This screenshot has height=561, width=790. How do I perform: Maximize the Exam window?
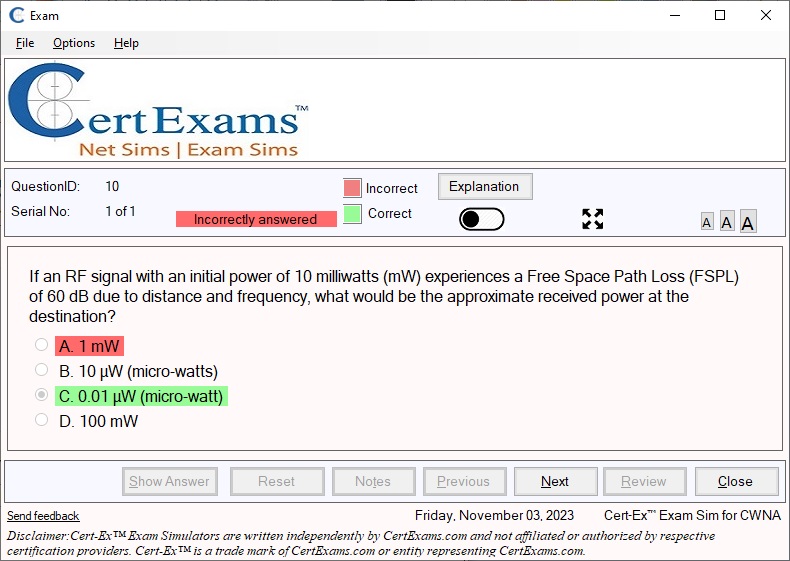[x=720, y=15]
